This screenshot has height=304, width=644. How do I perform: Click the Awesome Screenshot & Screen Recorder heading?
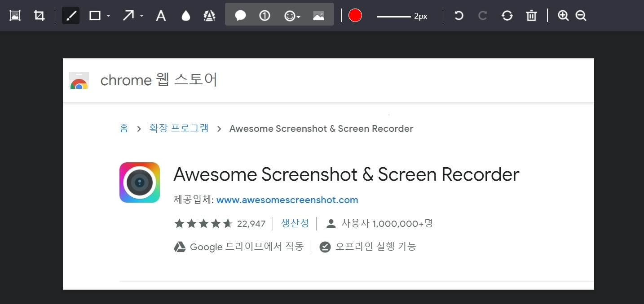tap(346, 174)
